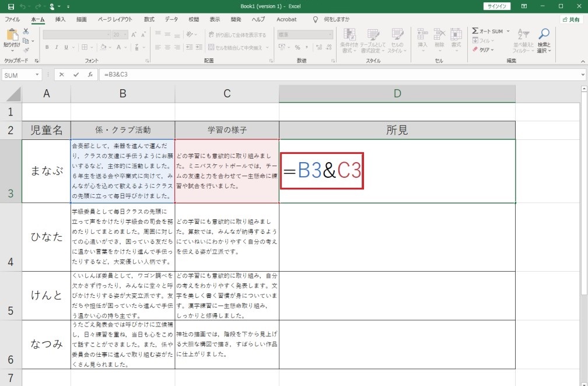The image size is (588, 386).
Task: Decrease font size with small A icon
Action: click(x=143, y=35)
